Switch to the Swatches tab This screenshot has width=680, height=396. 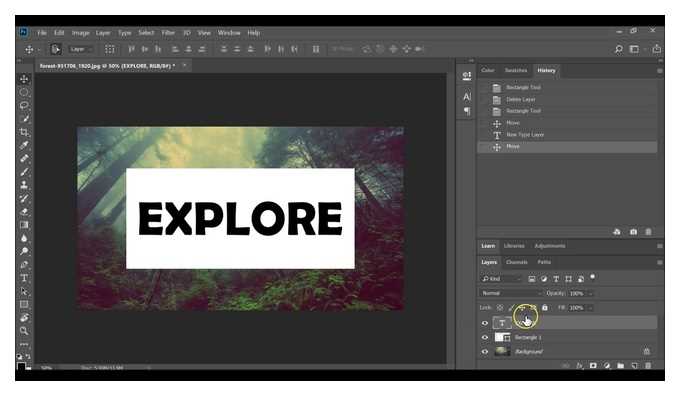[x=516, y=70]
